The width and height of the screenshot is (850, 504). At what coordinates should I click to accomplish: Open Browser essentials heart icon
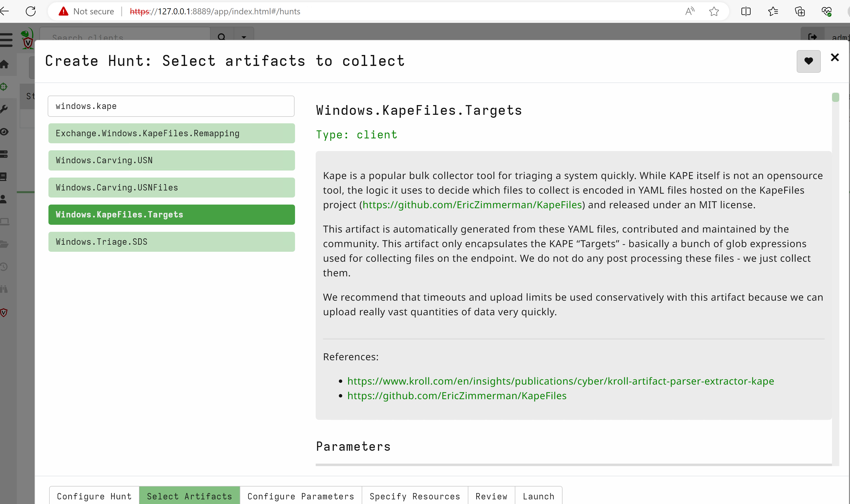[827, 11]
